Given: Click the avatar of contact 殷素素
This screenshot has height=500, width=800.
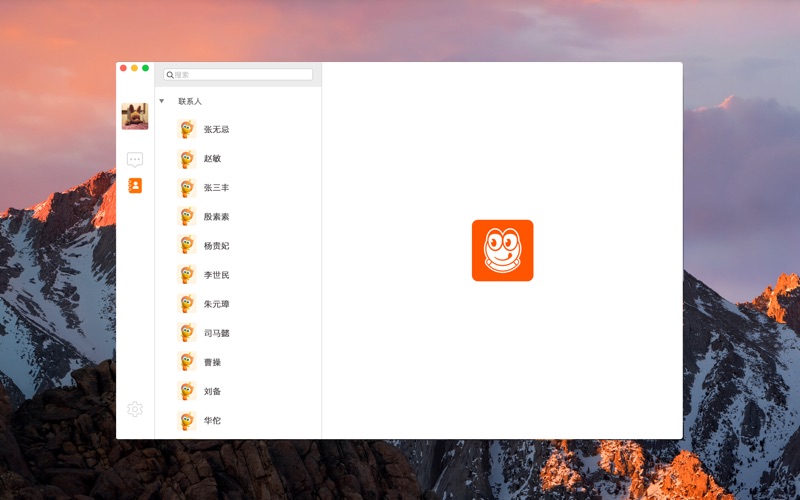Looking at the screenshot, I should tap(187, 217).
